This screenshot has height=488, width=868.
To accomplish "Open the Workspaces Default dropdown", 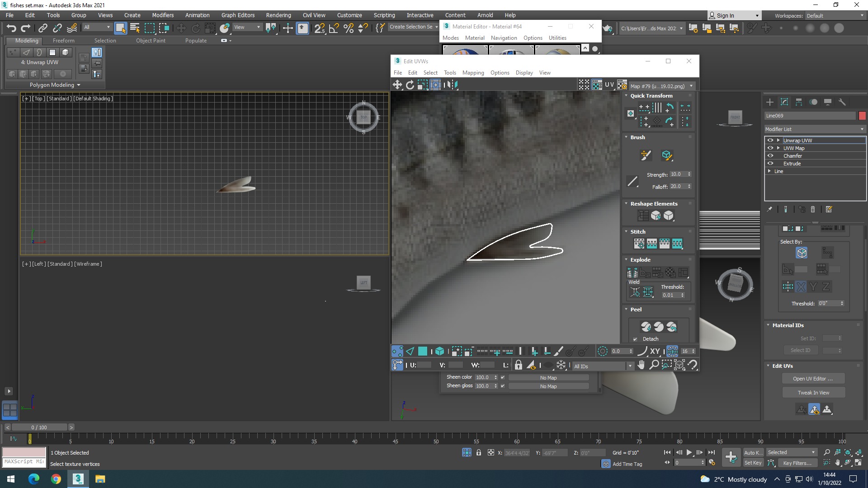I will [x=835, y=15].
